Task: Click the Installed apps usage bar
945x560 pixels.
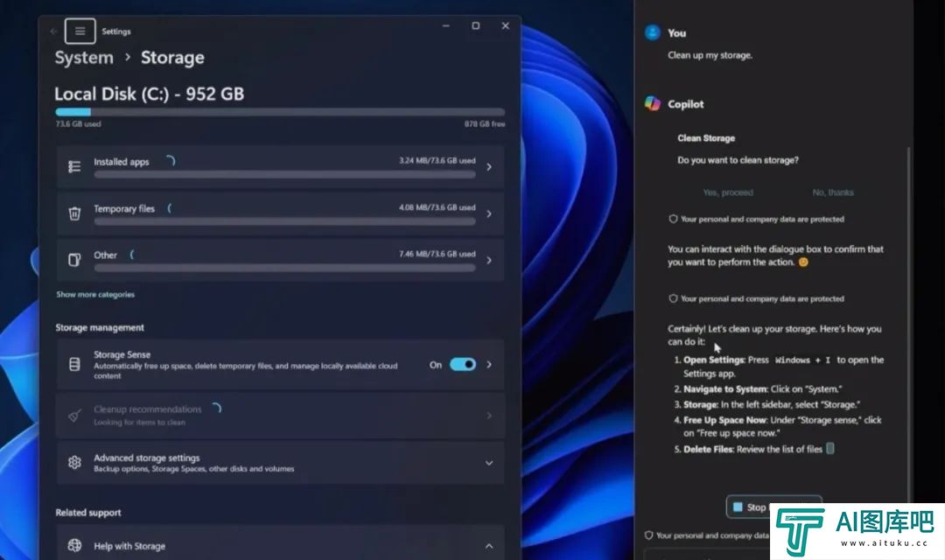Action: tap(284, 175)
